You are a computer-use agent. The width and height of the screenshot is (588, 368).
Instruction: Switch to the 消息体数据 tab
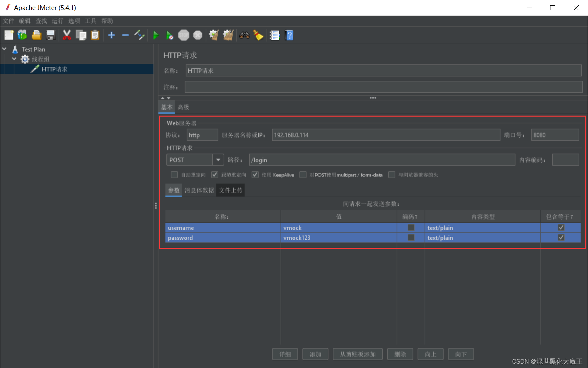click(x=199, y=190)
